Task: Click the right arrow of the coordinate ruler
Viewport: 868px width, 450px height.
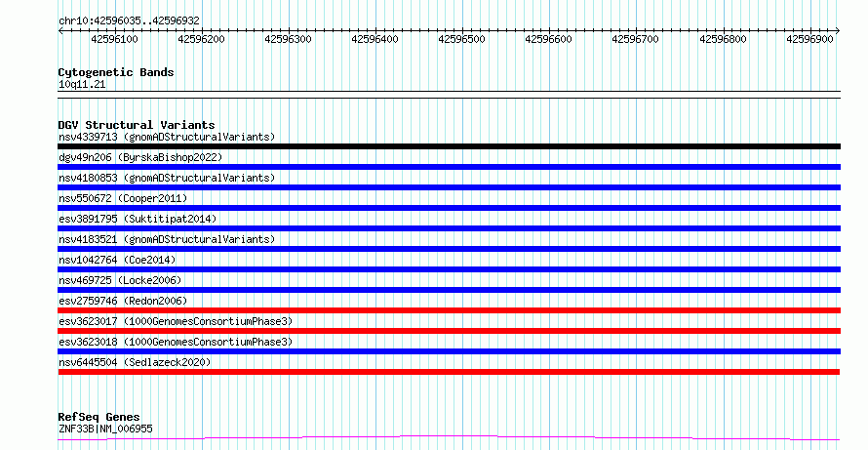Action: click(x=838, y=31)
